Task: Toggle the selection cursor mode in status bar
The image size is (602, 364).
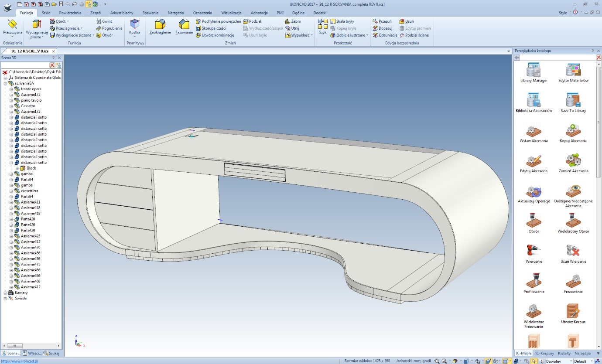Action: 534,361
